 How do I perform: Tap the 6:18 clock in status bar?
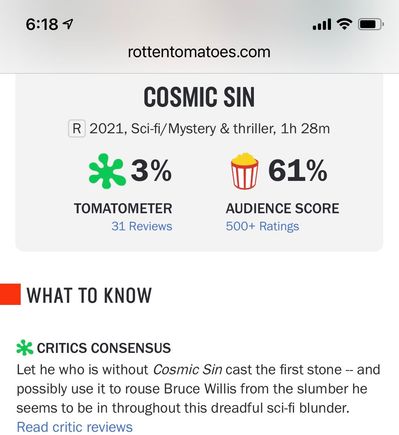42,24
